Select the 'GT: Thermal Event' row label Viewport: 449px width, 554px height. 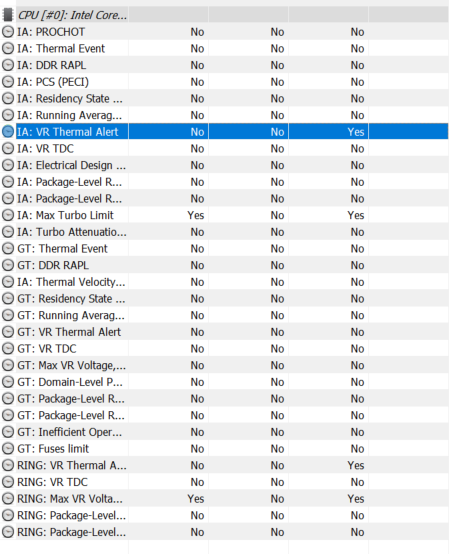coord(63,248)
